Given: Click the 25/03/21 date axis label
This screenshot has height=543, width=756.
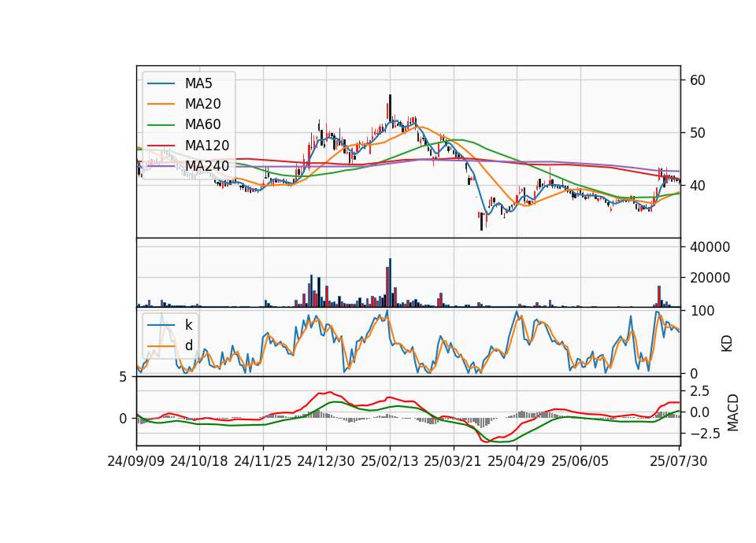Looking at the screenshot, I should (x=453, y=461).
